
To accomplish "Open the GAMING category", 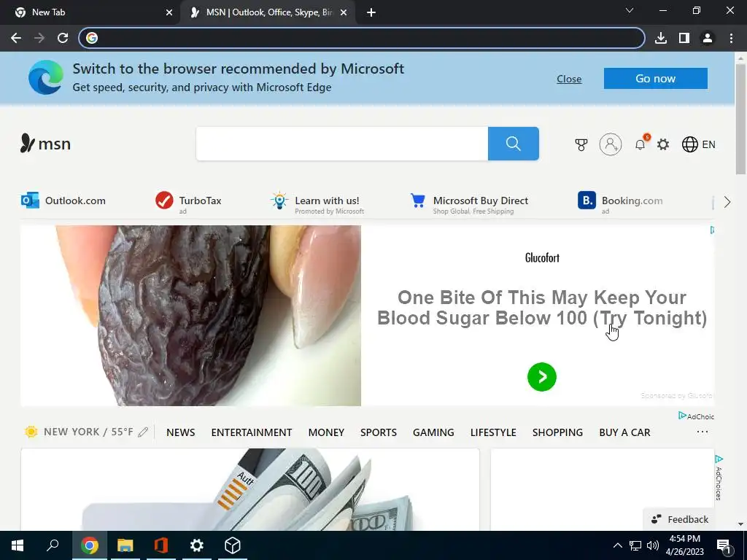I will (433, 432).
